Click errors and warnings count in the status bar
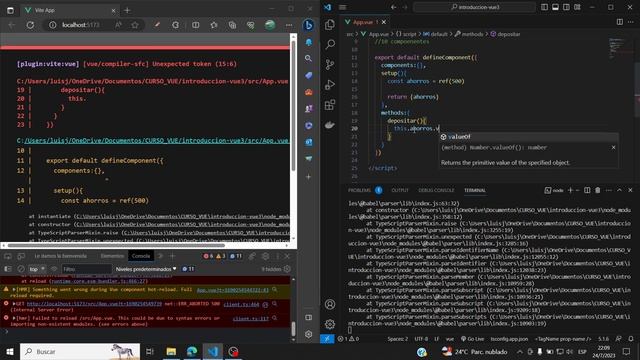The width and height of the screenshot is (640, 360). [x=348, y=339]
